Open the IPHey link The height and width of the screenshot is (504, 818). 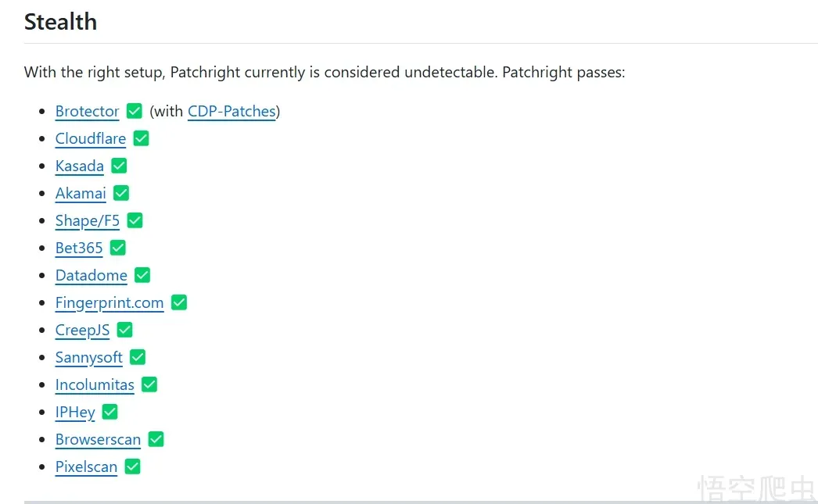(75, 412)
